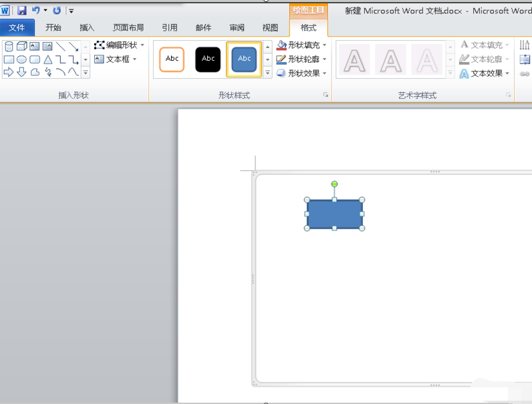Open 形状样式 dialog launcher
Image resolution: width=532 pixels, height=404 pixels.
326,95
